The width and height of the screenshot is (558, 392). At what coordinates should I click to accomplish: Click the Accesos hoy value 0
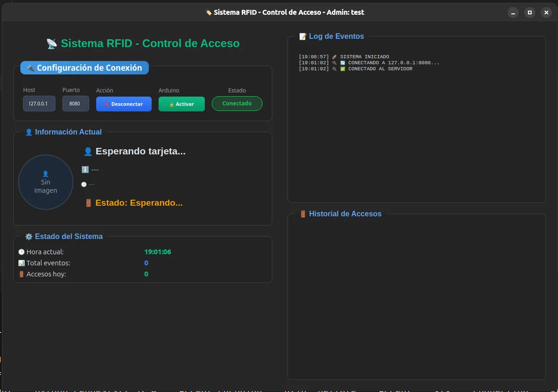click(x=146, y=274)
